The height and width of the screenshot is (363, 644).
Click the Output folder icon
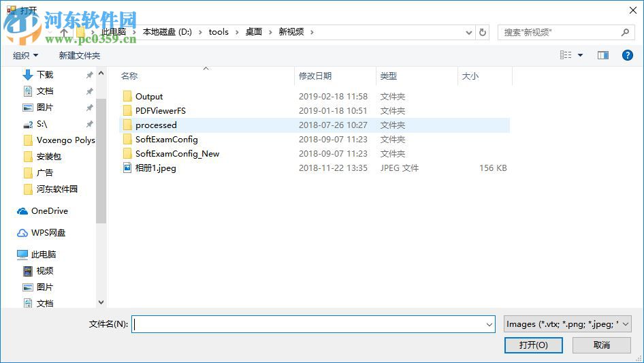[x=127, y=96]
